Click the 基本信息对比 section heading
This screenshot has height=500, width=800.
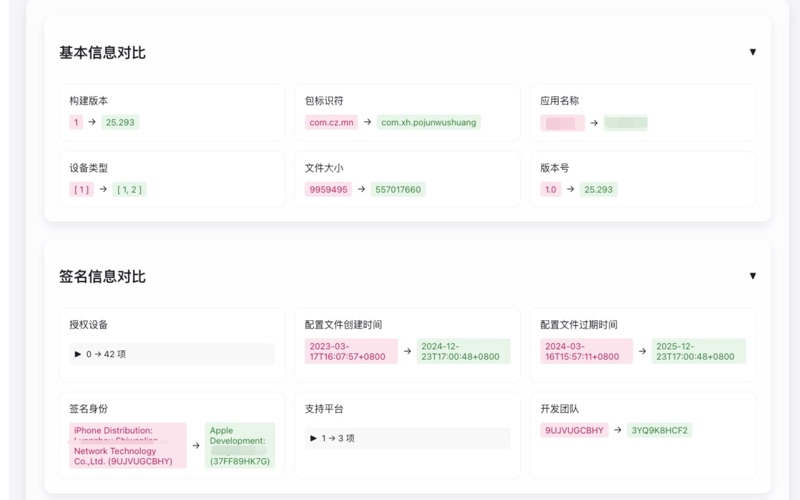102,53
